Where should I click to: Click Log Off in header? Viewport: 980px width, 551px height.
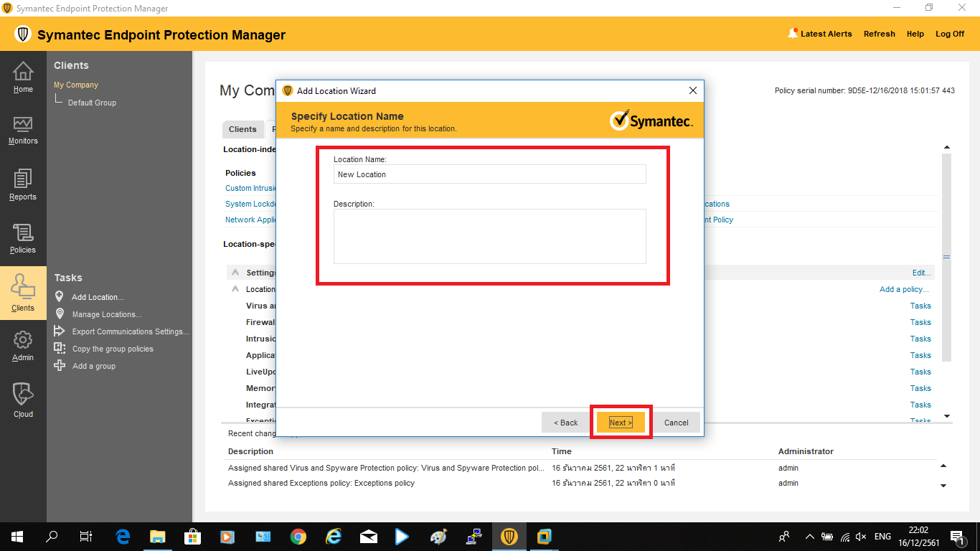pyautogui.click(x=950, y=34)
